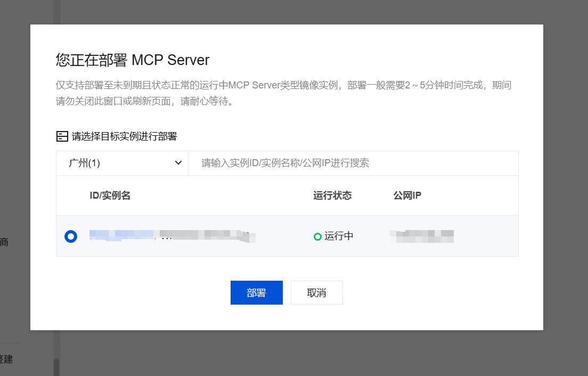588x376 pixels.
Task: Focus the instance ID/name/public IP search field
Action: [353, 163]
